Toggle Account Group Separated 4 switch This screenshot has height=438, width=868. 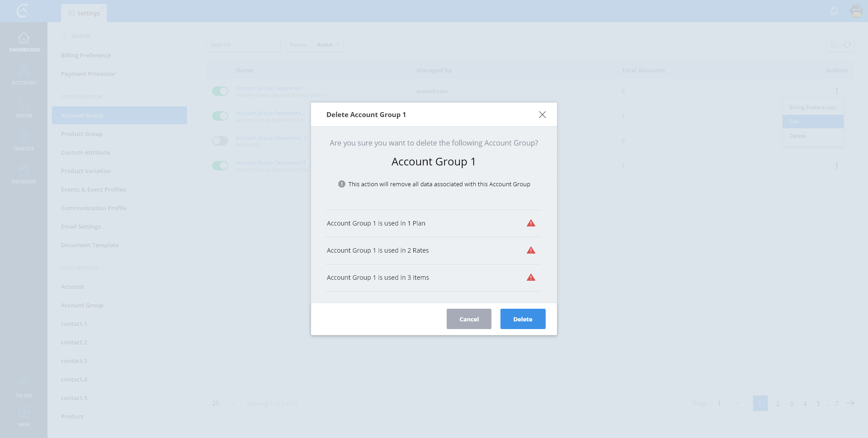click(220, 166)
